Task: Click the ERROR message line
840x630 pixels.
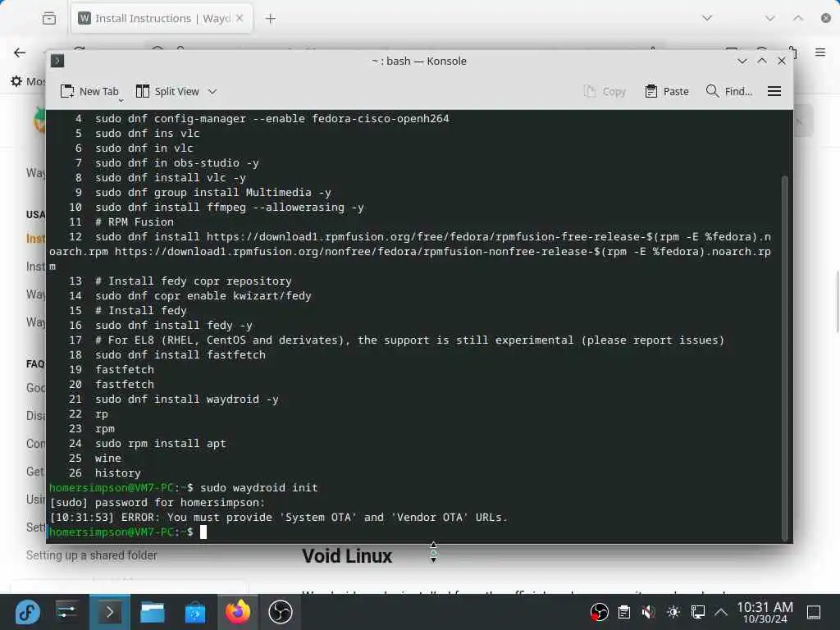Action: click(278, 518)
